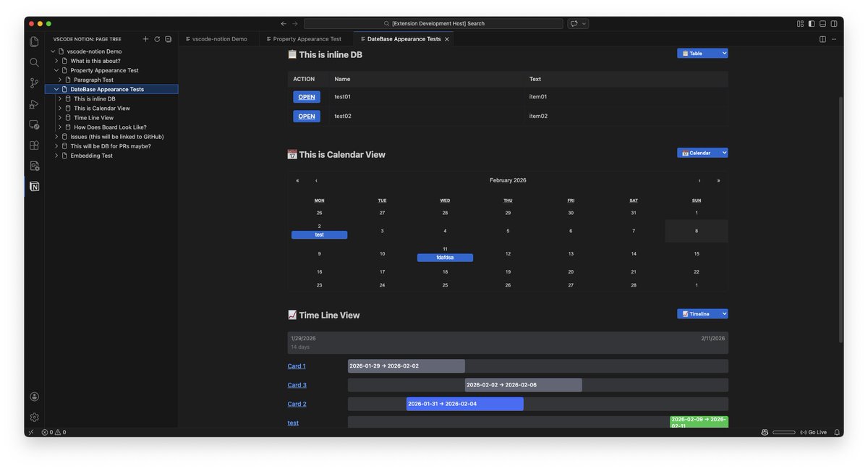Open the remote window indicator in status bar
Viewport: 868px width, 469px height.
[30, 432]
